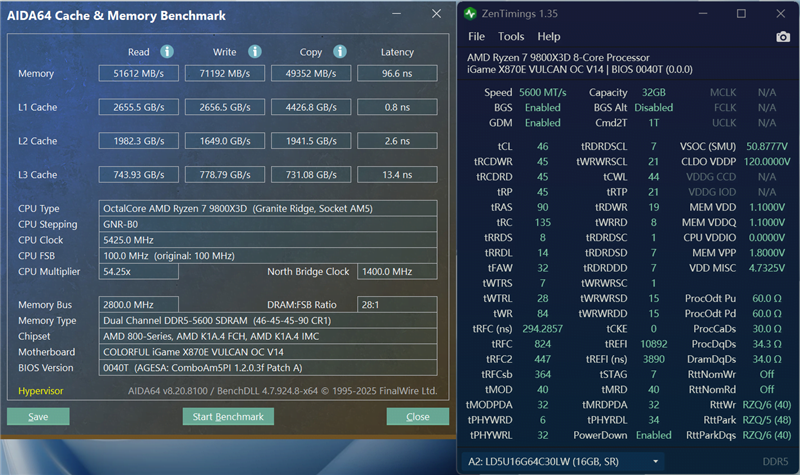Click the Write info icon in AIDA64
This screenshot has width=800, height=475.
coord(255,52)
